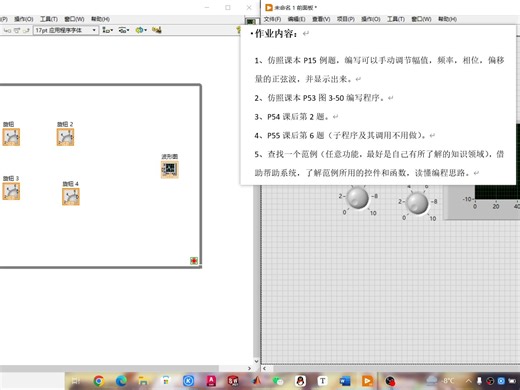The height and width of the screenshot is (390, 520).
Task: Select the 波形图 waveform graph terminal
Action: click(x=170, y=169)
